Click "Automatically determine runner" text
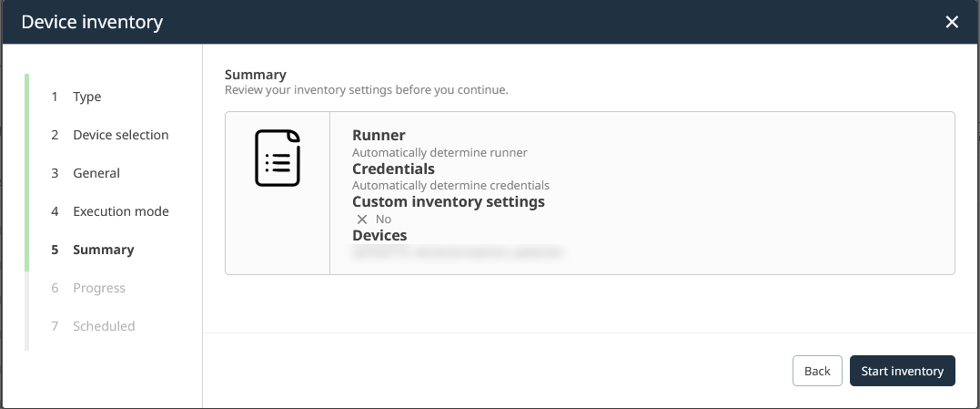This screenshot has height=409, width=980. 439,152
